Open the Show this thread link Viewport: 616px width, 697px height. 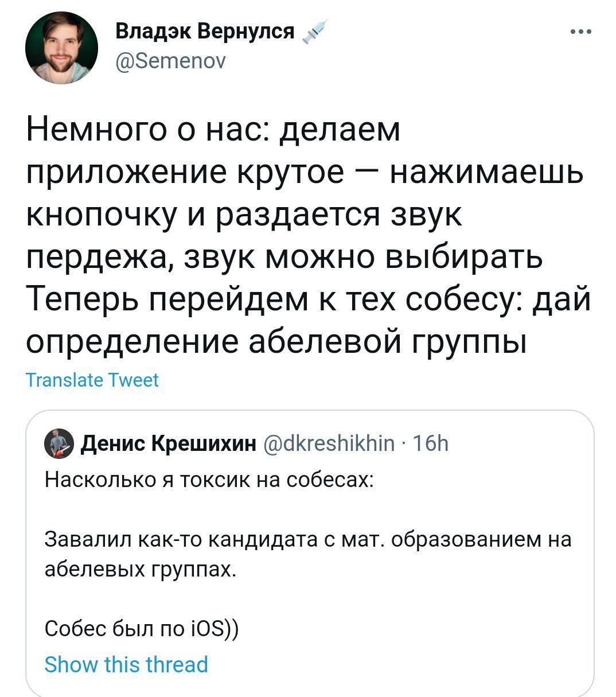126,664
